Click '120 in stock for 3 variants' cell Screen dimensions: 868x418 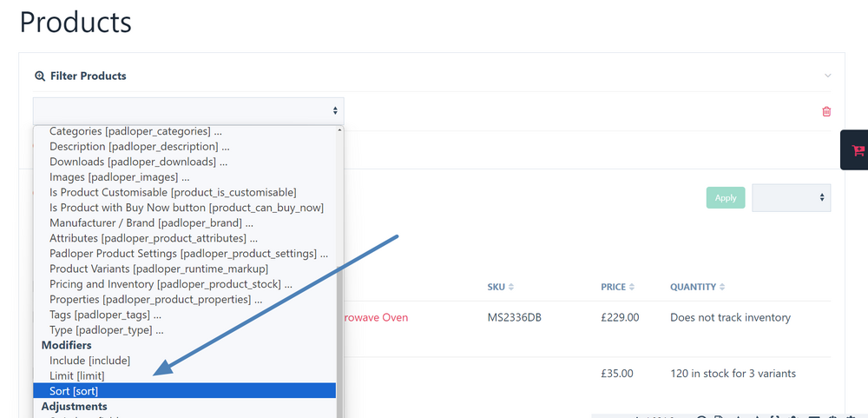(x=733, y=374)
